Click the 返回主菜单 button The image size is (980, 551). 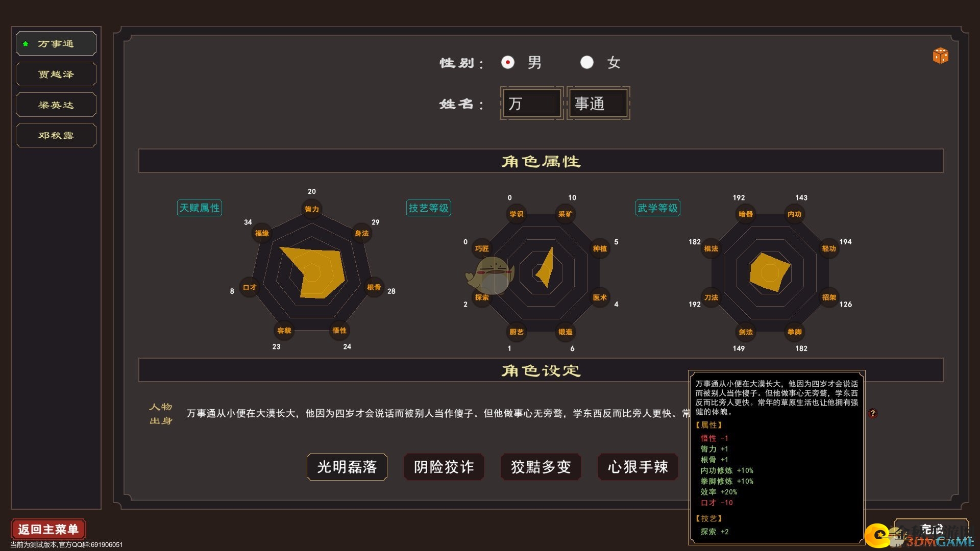48,529
